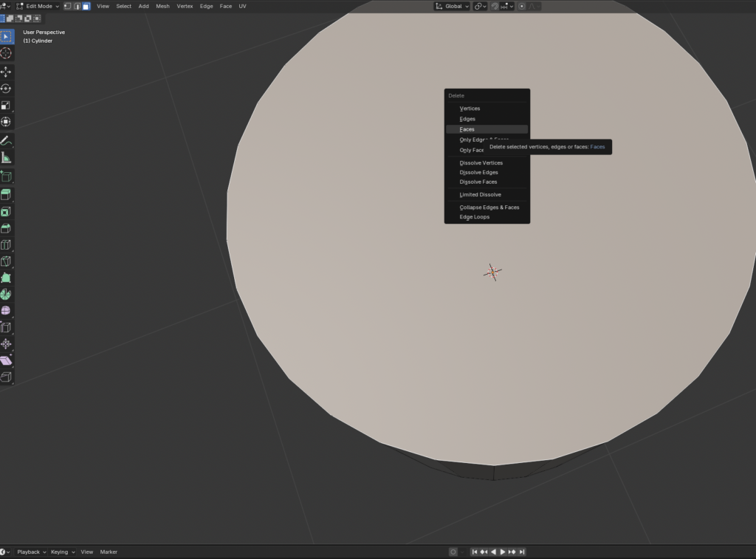756x559 pixels.
Task: Switch to vertex select mode
Action: [67, 6]
